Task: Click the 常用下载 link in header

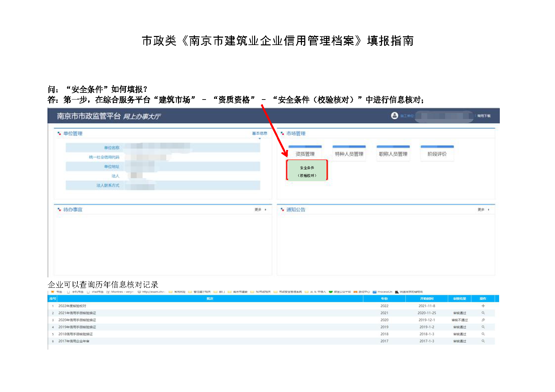Action: [484, 116]
